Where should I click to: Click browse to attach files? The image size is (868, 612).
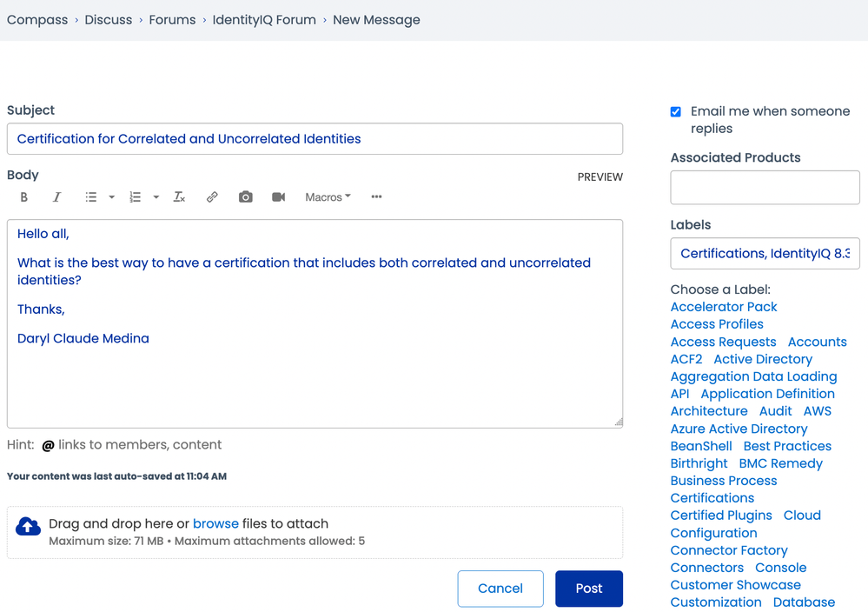point(215,523)
